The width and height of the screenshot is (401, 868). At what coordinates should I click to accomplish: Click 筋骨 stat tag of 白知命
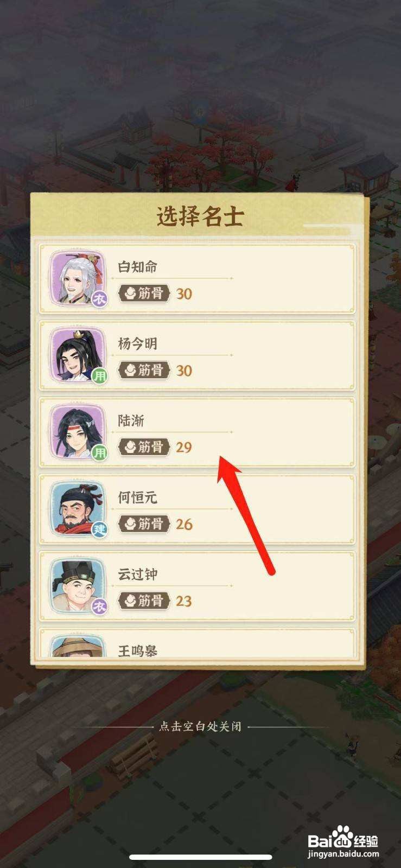pyautogui.click(x=144, y=293)
